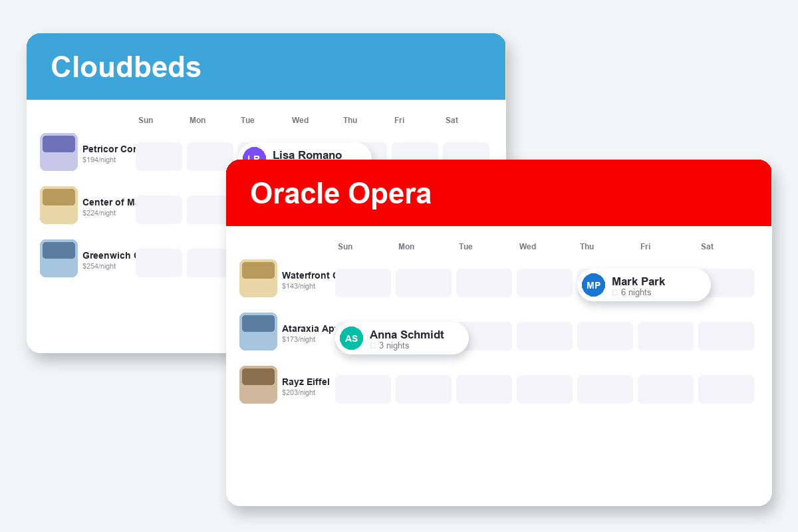Select Ataraxia's Saturday cell
This screenshot has height=532, width=798.
tap(726, 336)
